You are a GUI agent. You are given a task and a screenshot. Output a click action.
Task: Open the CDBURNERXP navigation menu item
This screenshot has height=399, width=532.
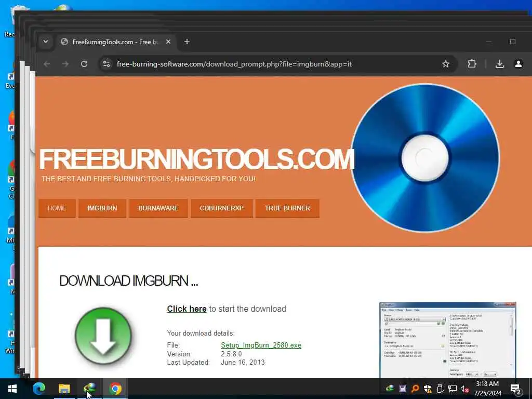[x=221, y=208]
